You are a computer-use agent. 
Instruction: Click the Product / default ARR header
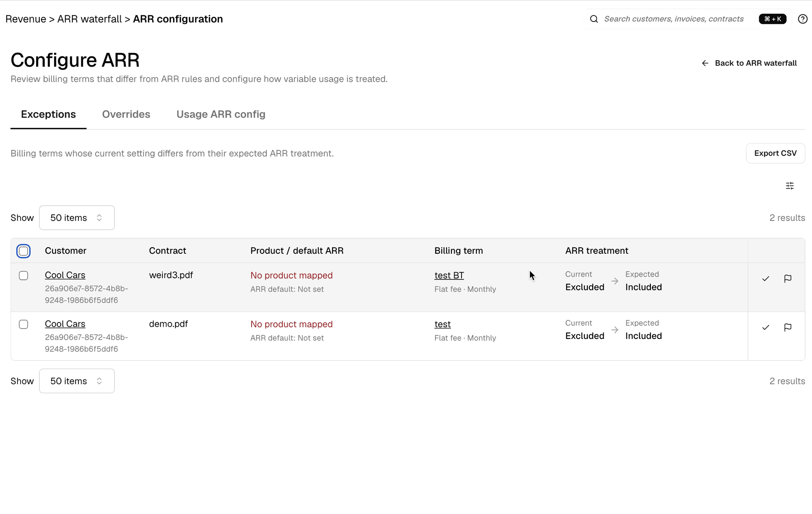point(297,251)
